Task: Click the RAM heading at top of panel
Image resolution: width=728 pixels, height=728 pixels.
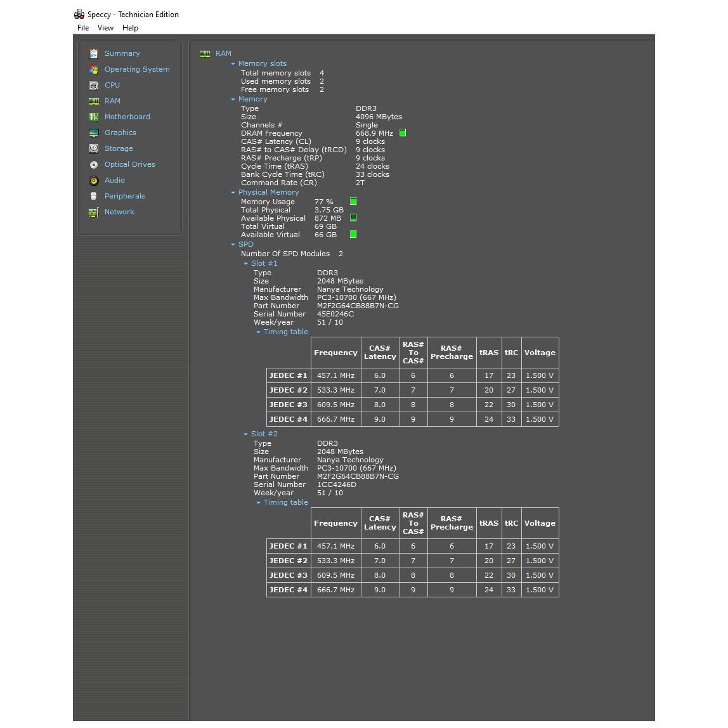Action: point(223,54)
